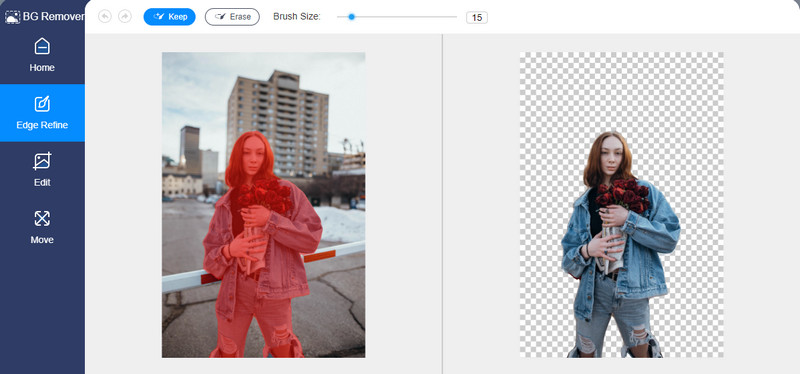Click the redo arrow button
The image size is (800, 374).
[x=124, y=16]
